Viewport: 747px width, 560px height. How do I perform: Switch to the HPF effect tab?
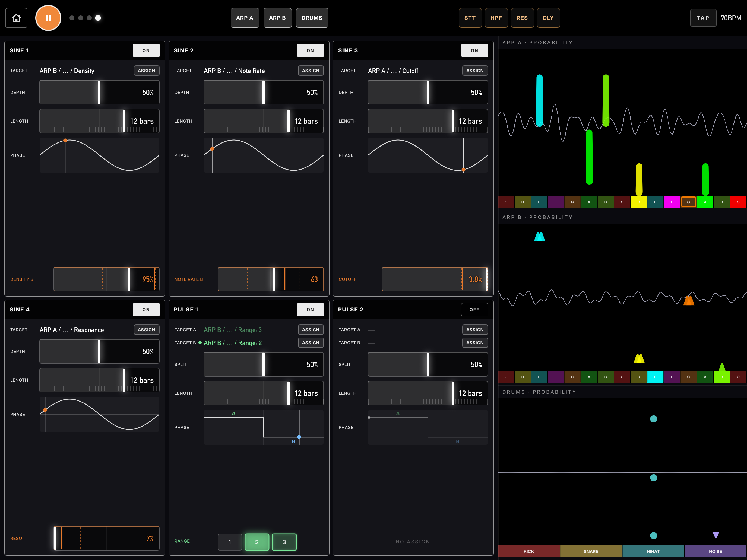tap(496, 18)
